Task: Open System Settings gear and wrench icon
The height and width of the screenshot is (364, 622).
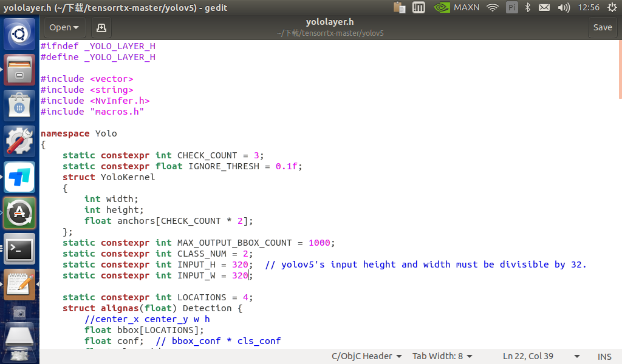Action: pyautogui.click(x=19, y=141)
